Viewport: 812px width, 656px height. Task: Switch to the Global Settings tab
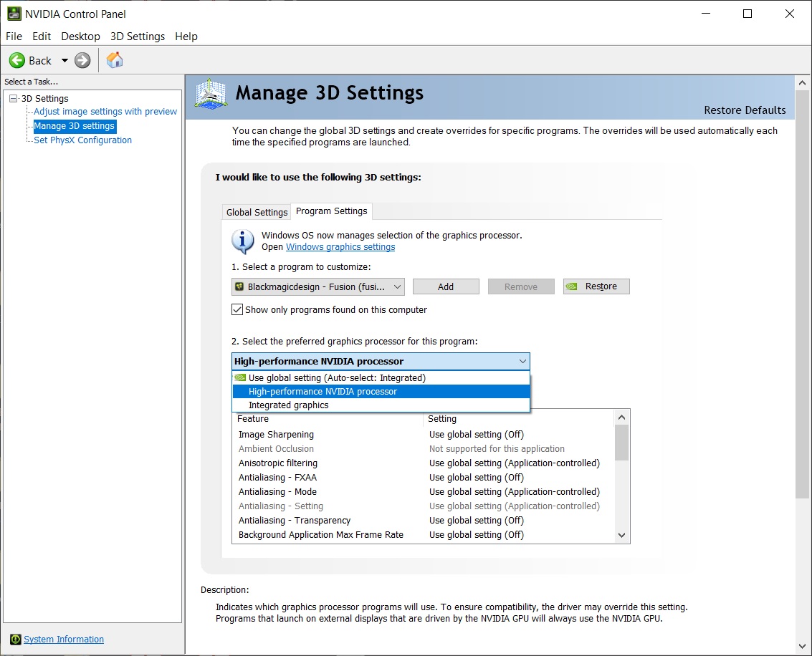coord(257,212)
